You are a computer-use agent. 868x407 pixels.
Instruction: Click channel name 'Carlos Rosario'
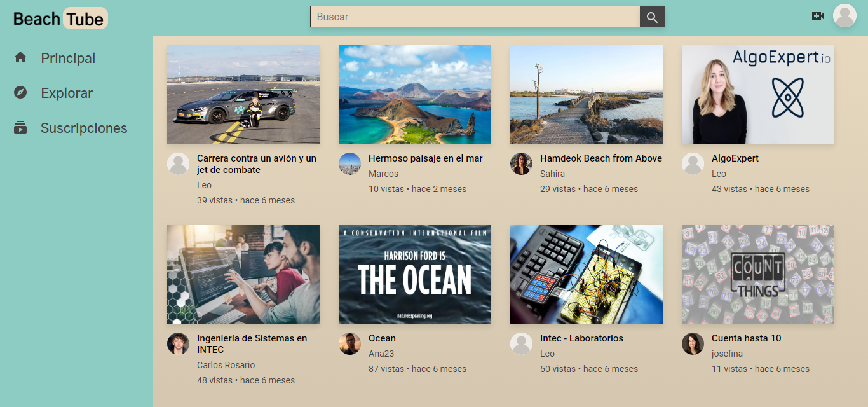point(226,365)
